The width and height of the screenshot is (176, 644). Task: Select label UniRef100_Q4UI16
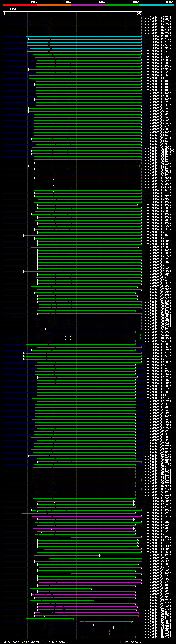(158, 567)
